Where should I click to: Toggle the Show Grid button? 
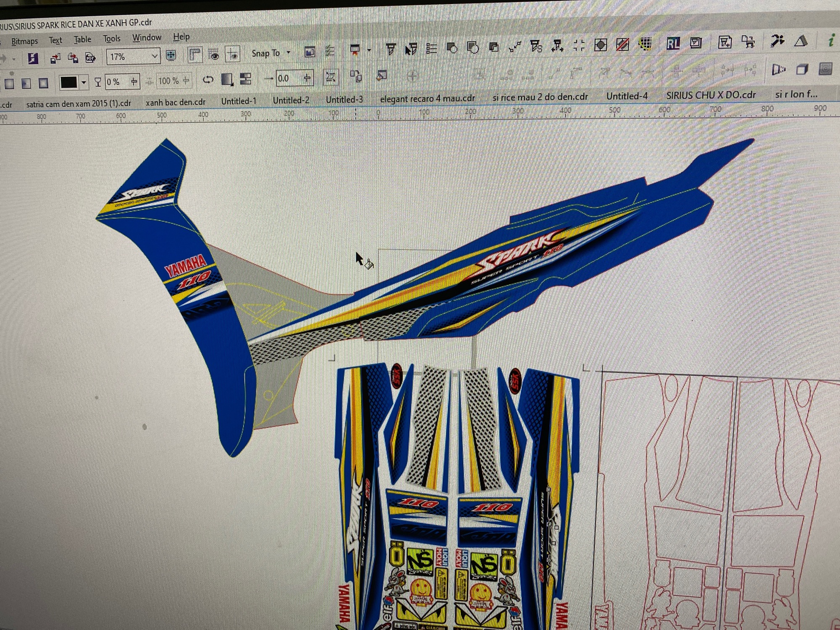click(214, 55)
